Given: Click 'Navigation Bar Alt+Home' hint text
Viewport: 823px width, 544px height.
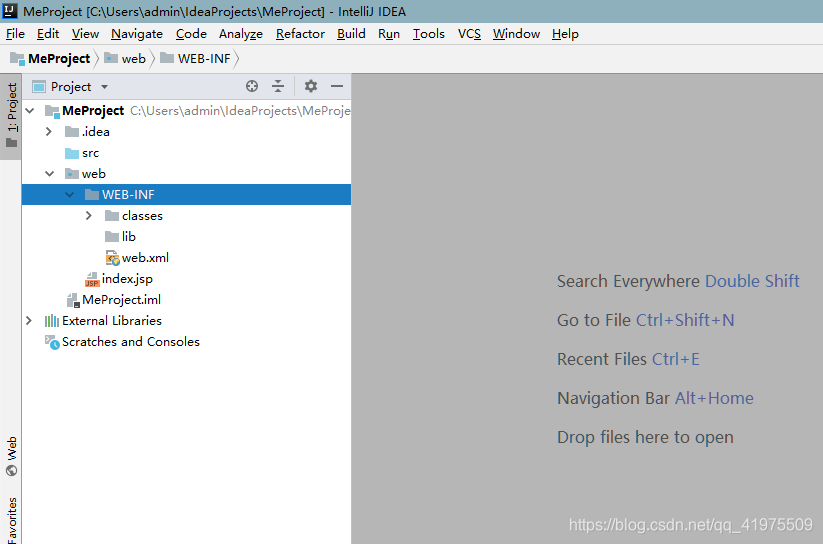Looking at the screenshot, I should [x=655, y=398].
